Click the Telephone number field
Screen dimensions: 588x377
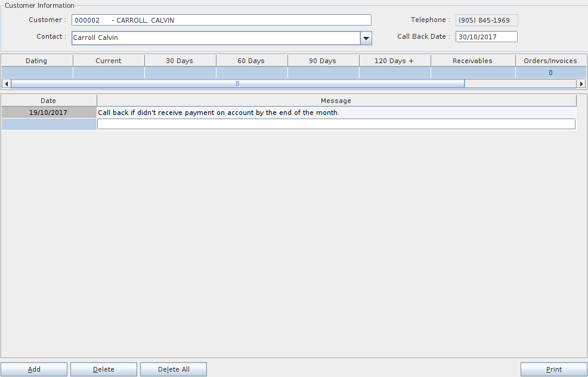coord(486,20)
